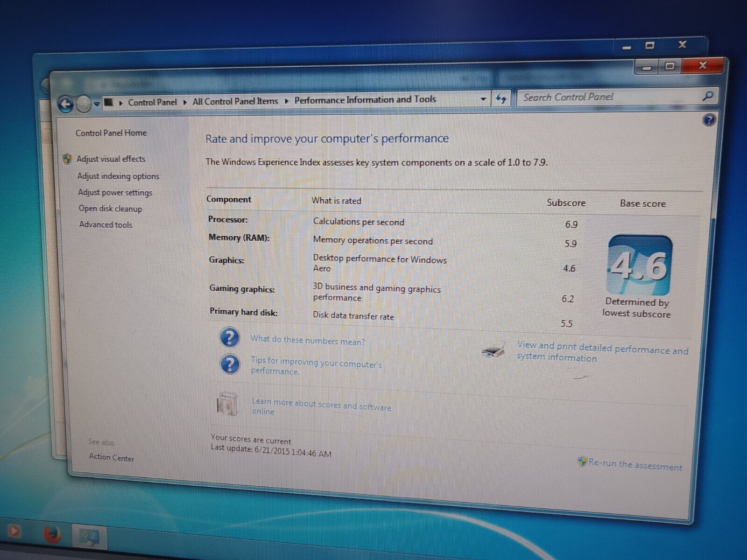747x560 pixels.
Task: Click the Search Control Panel field
Action: click(609, 97)
